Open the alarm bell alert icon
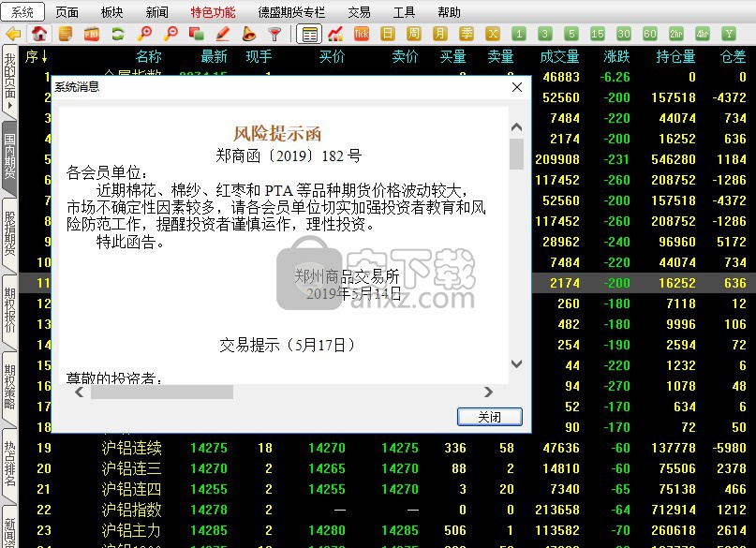This screenshot has height=548, width=756. coord(249,34)
